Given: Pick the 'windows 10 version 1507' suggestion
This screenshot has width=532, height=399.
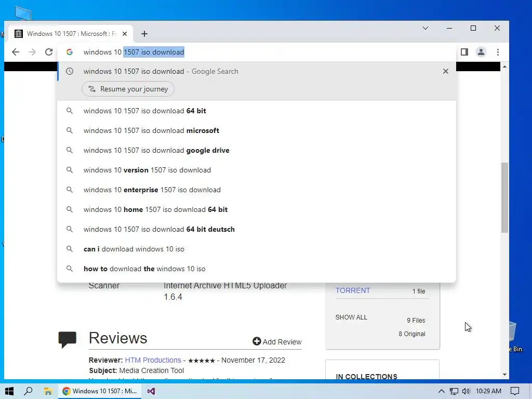Looking at the screenshot, I should tap(257, 170).
